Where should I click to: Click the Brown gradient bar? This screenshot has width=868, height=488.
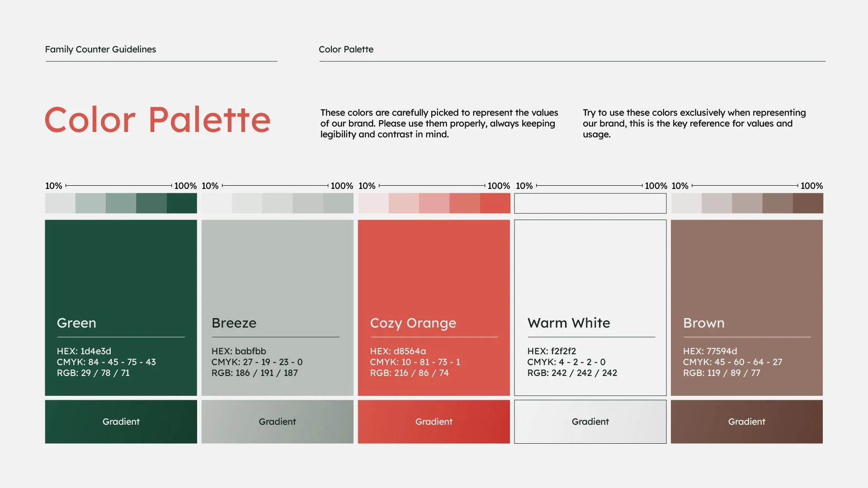pyautogui.click(x=746, y=422)
